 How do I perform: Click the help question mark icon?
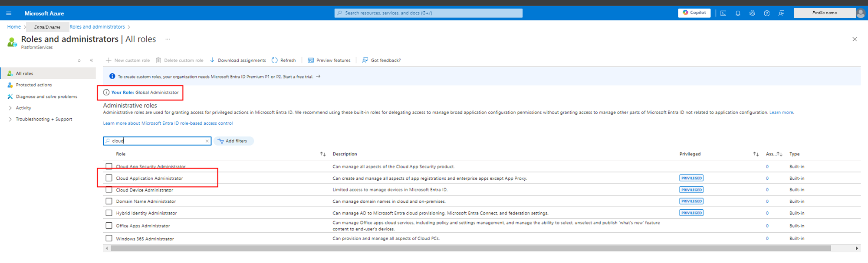pyautogui.click(x=767, y=13)
